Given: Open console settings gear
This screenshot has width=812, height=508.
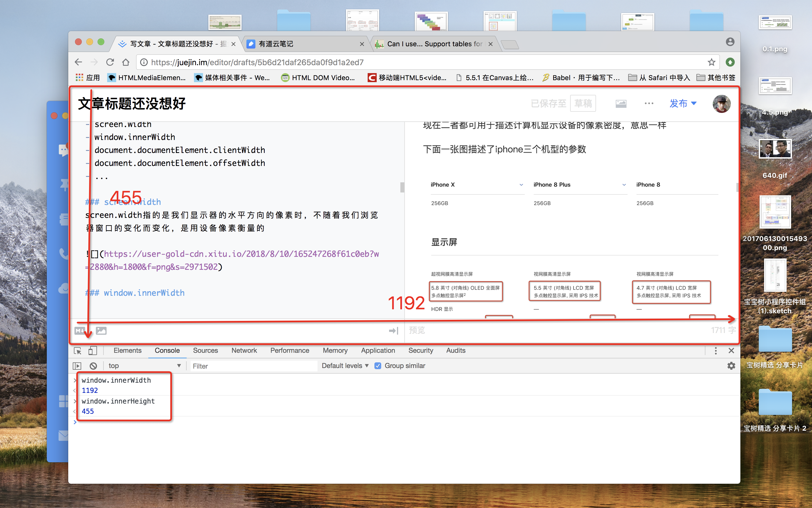Looking at the screenshot, I should pyautogui.click(x=731, y=365).
